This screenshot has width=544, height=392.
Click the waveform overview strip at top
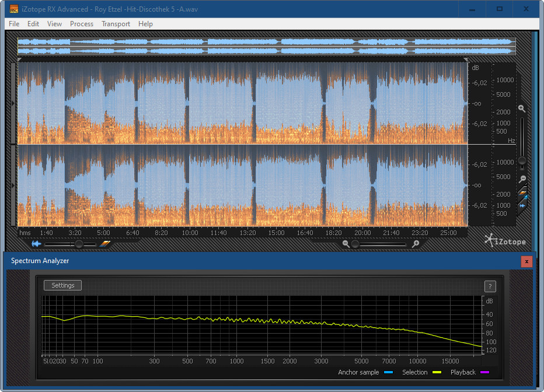[266, 47]
